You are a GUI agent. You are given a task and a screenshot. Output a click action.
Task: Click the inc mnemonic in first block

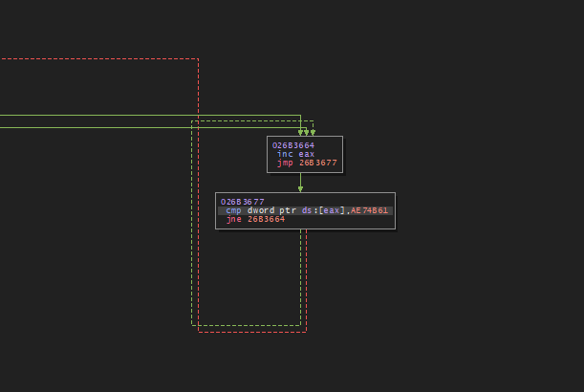tap(285, 154)
